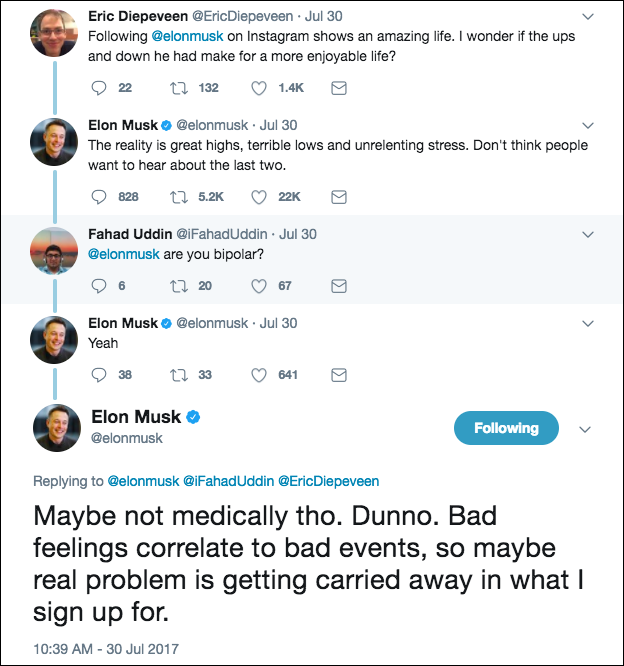Reply to Fahad Uddin's bipolar question tweet
Viewport: 624px width, 666px height.
click(98, 285)
